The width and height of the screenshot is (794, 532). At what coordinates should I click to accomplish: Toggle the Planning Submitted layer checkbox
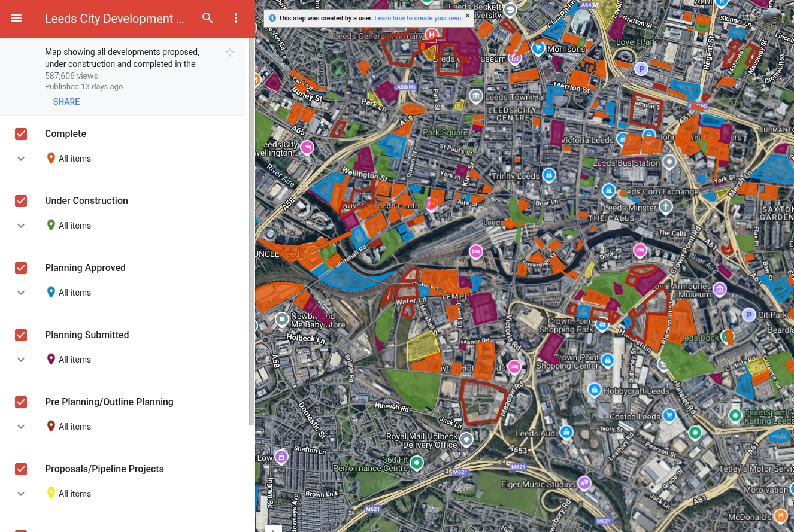click(x=21, y=335)
